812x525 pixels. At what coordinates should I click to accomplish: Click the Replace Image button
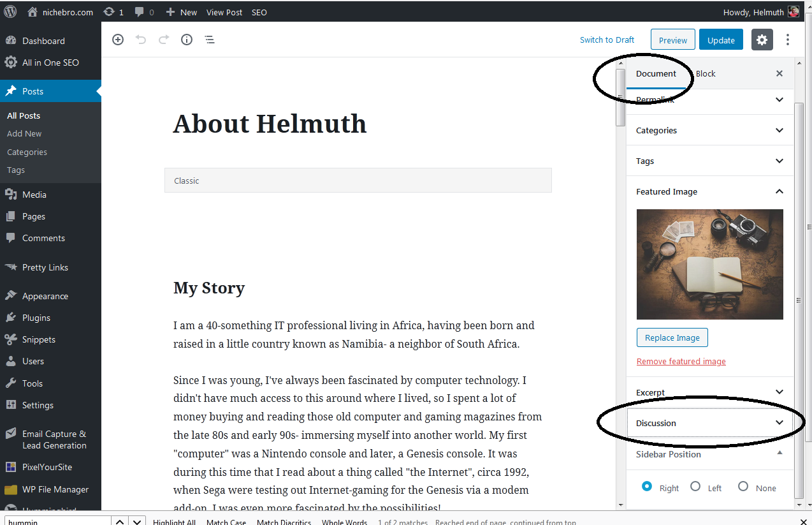[x=672, y=337]
